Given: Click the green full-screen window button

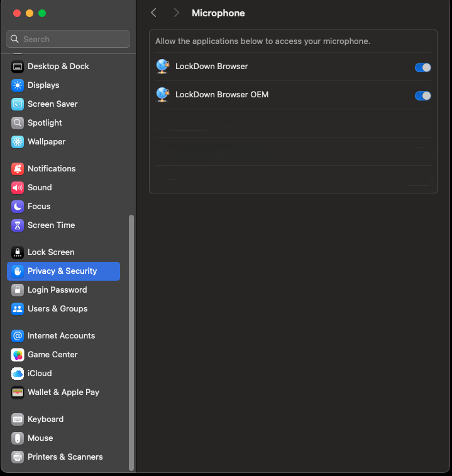Looking at the screenshot, I should tap(42, 13).
